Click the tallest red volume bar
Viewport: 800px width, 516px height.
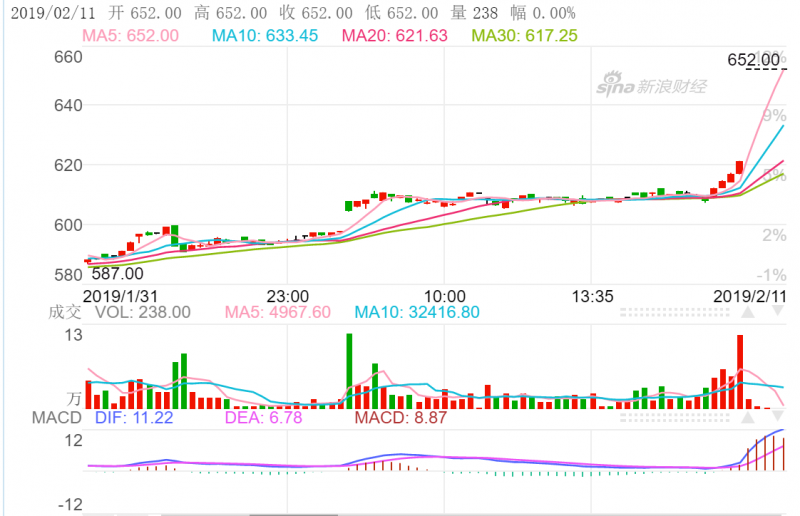[x=740, y=372]
